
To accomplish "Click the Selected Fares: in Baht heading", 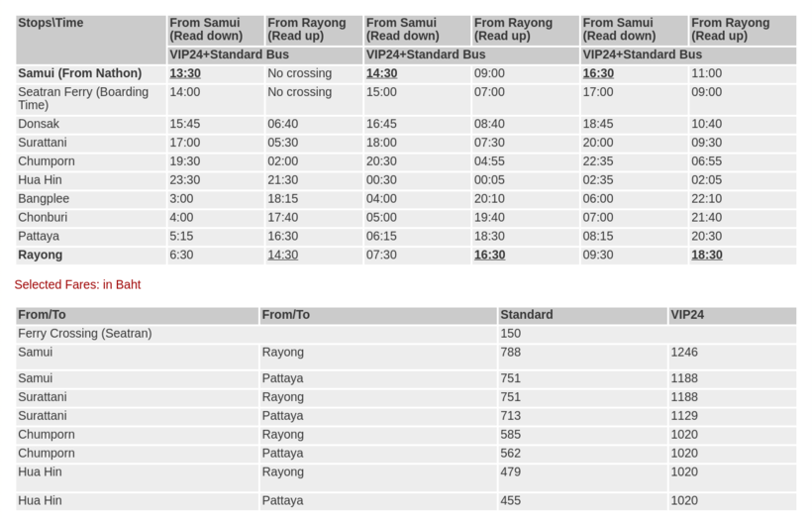I will [x=77, y=284].
